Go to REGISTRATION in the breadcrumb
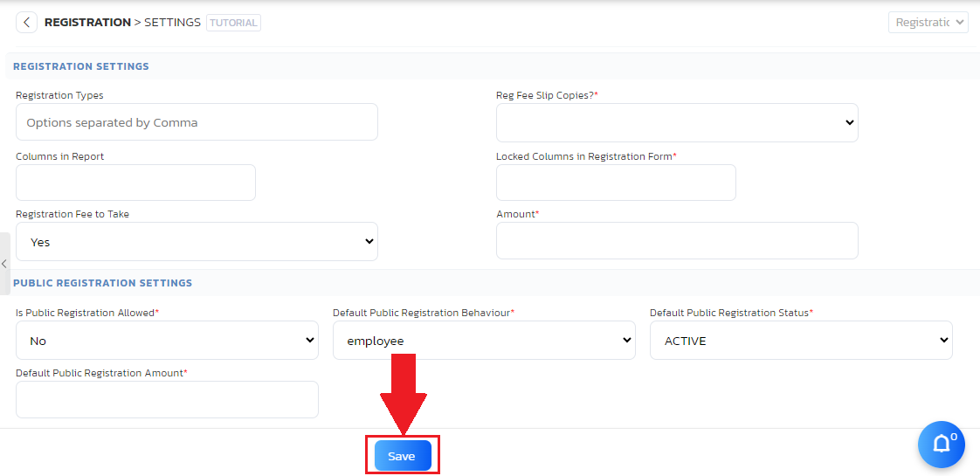The image size is (980, 476). [x=87, y=23]
